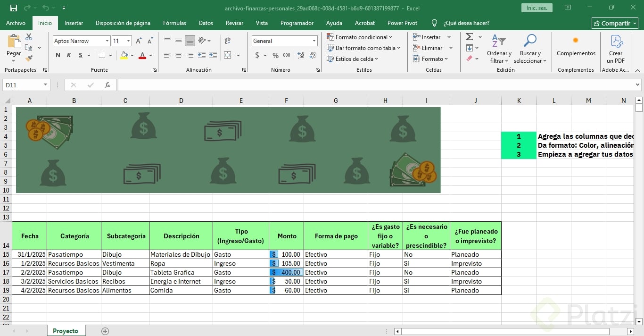
Task: Switch to the Insertar ribbon tab
Action: pos(74,23)
